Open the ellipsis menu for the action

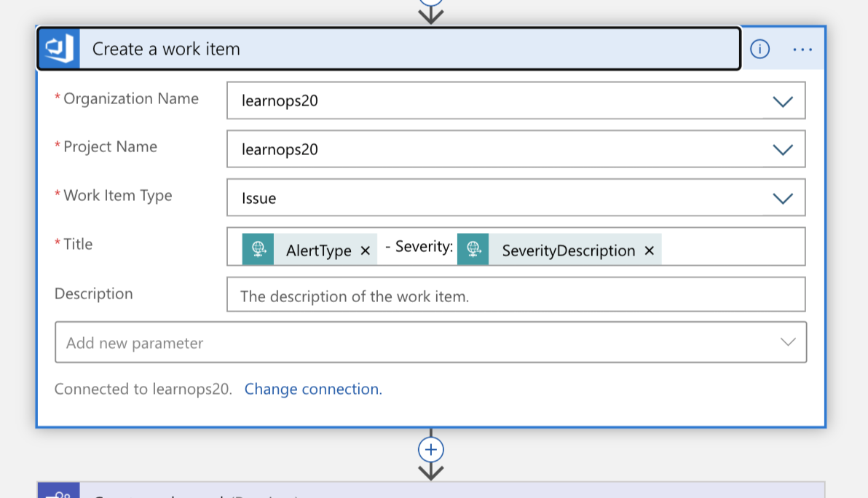coord(802,50)
